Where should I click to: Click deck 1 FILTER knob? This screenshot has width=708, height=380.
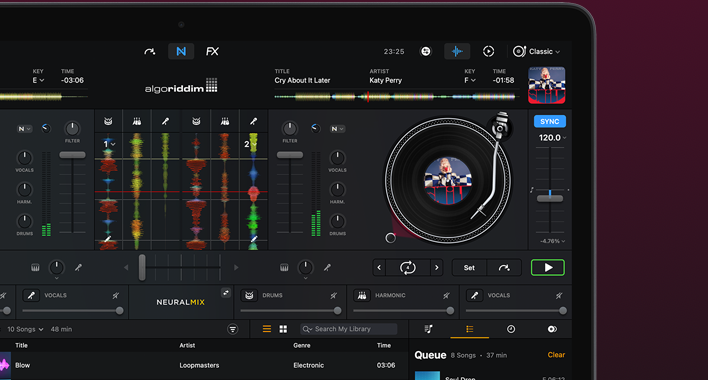[x=72, y=129]
